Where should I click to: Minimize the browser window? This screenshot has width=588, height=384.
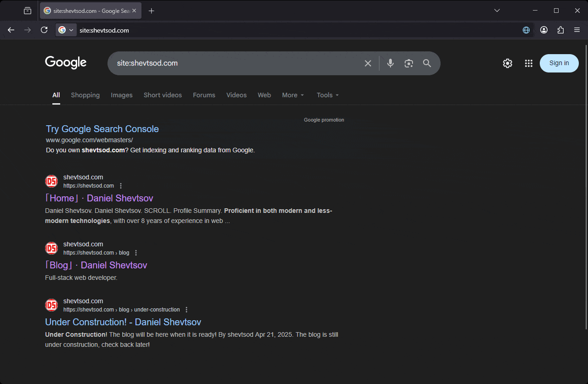pyautogui.click(x=535, y=11)
